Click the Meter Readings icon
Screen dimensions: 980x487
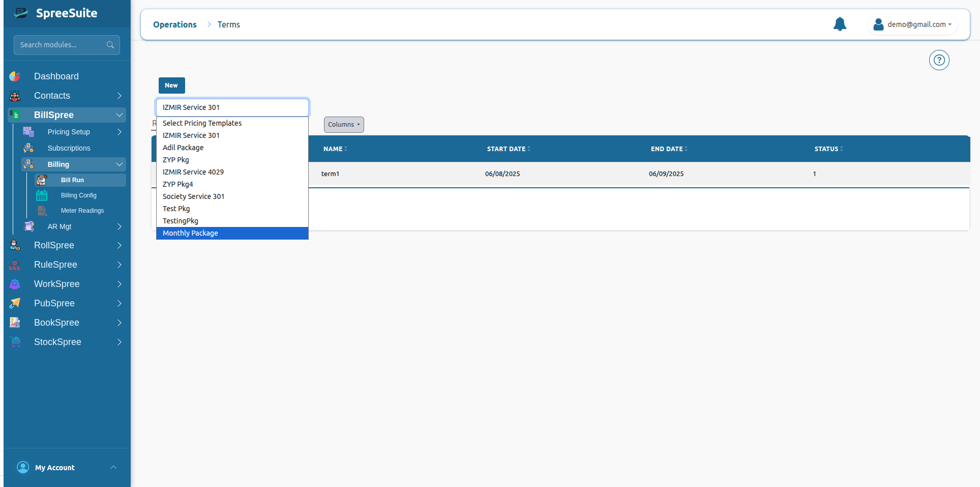tap(42, 211)
